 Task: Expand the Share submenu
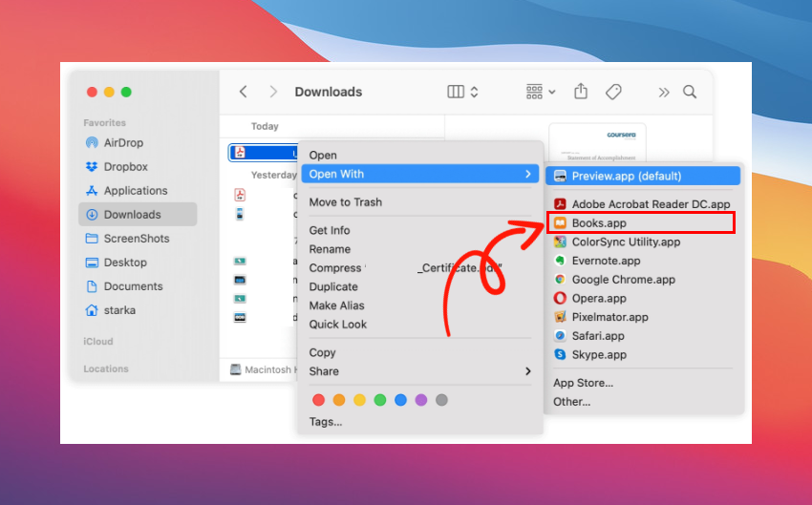[420, 371]
